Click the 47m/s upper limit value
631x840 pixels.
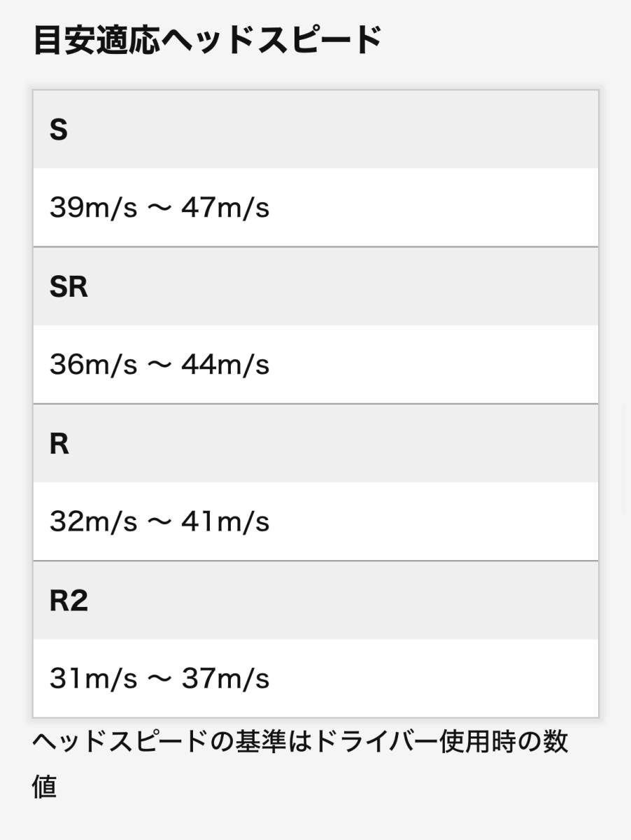225,208
